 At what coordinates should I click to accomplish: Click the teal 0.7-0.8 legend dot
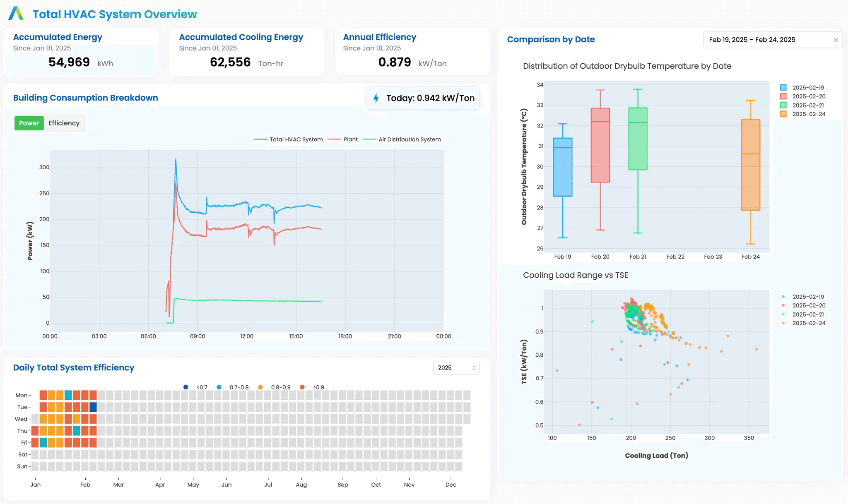point(219,387)
